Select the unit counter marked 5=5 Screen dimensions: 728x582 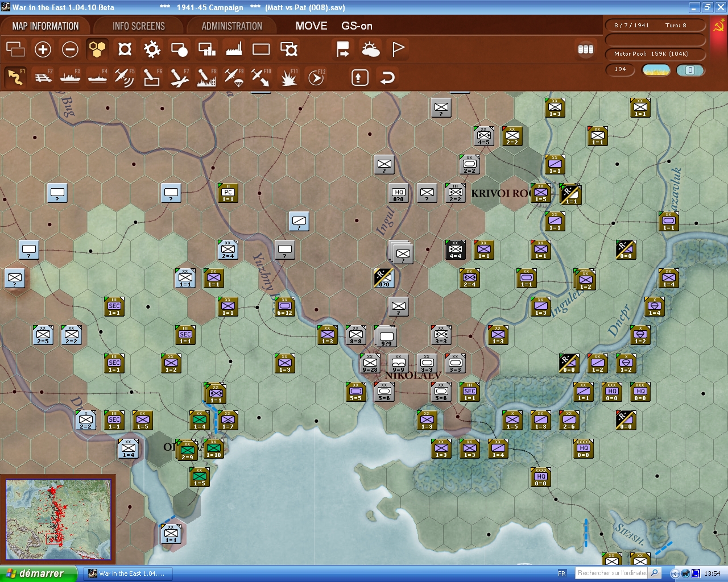356,392
